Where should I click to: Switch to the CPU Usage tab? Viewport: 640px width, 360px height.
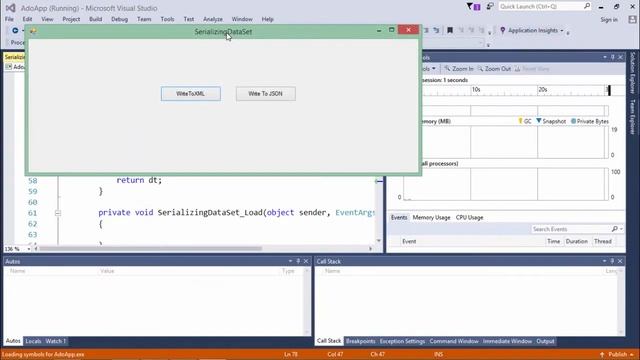tap(469, 218)
